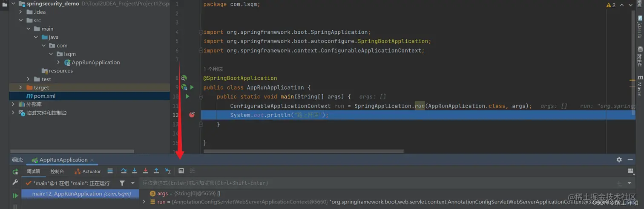Click the layout settings icon in debugger

pos(631,171)
